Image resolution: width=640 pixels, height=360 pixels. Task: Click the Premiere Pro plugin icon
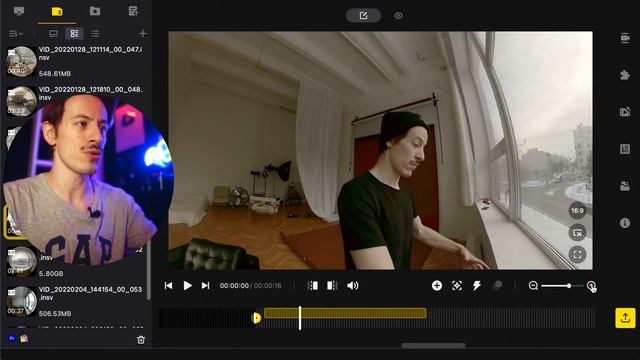pos(12,338)
